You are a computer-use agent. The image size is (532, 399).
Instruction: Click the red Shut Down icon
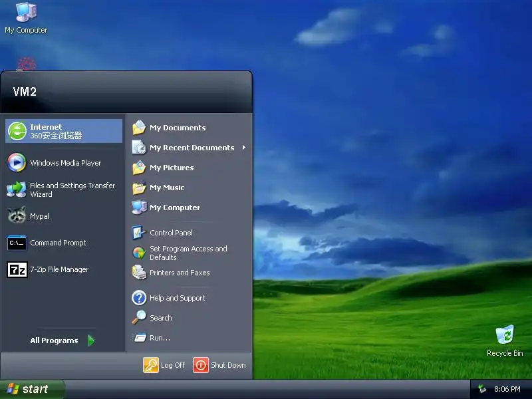(x=201, y=365)
